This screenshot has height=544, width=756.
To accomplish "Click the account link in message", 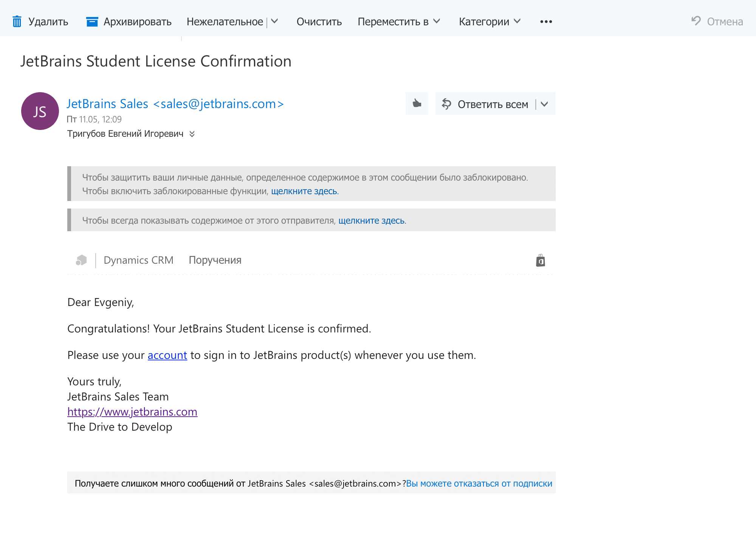I will 167,355.
